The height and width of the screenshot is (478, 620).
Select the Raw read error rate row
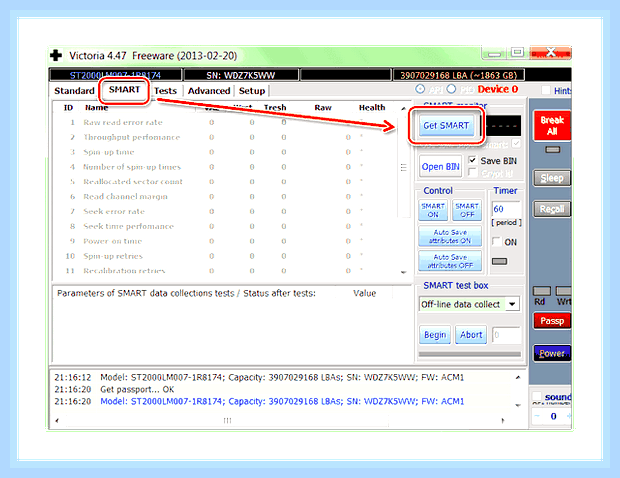click(x=225, y=123)
